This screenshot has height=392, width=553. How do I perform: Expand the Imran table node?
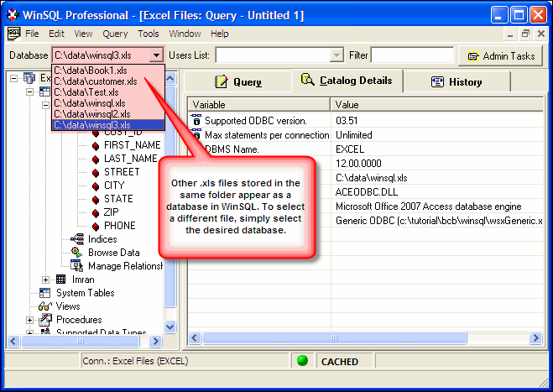point(45,280)
